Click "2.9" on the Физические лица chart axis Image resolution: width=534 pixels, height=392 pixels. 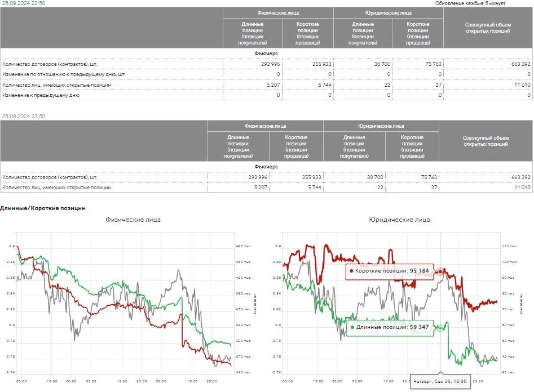click(x=12, y=246)
